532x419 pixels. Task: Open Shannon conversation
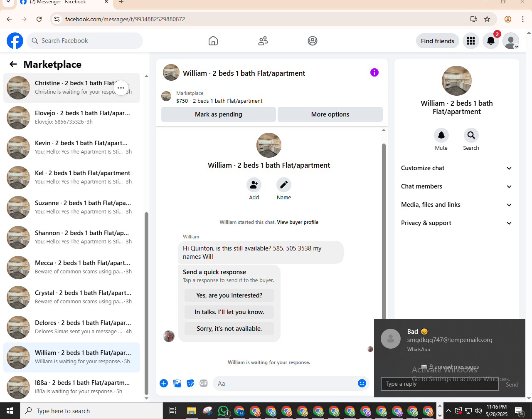coord(71,238)
